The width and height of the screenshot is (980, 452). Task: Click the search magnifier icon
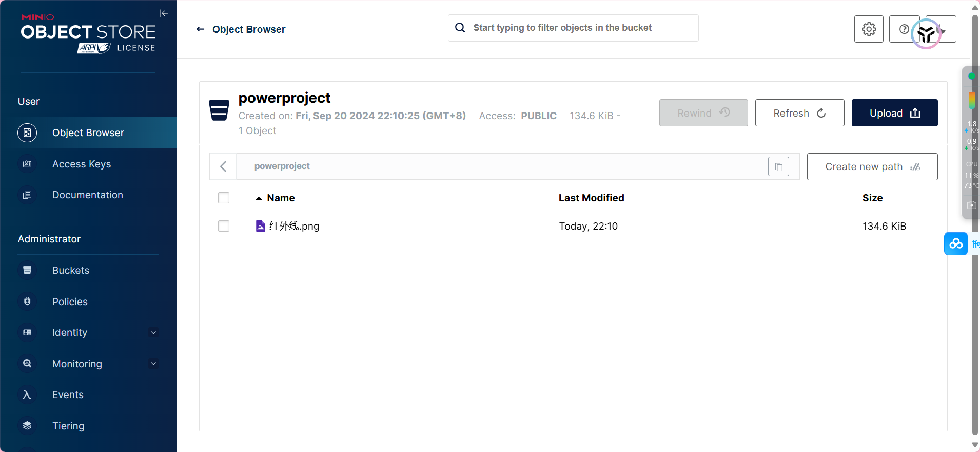pos(460,28)
